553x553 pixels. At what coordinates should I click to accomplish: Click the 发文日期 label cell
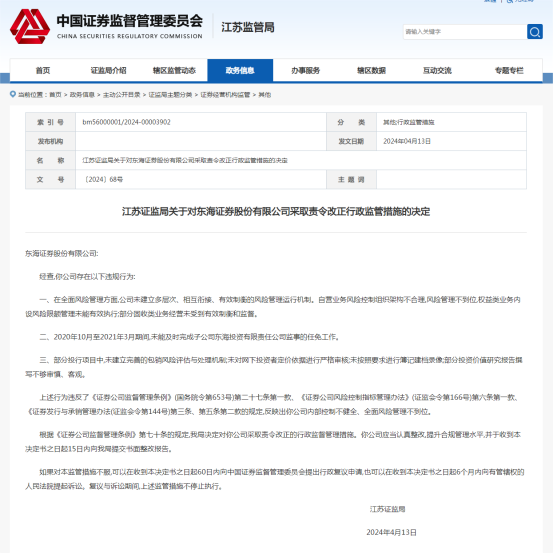(x=351, y=141)
